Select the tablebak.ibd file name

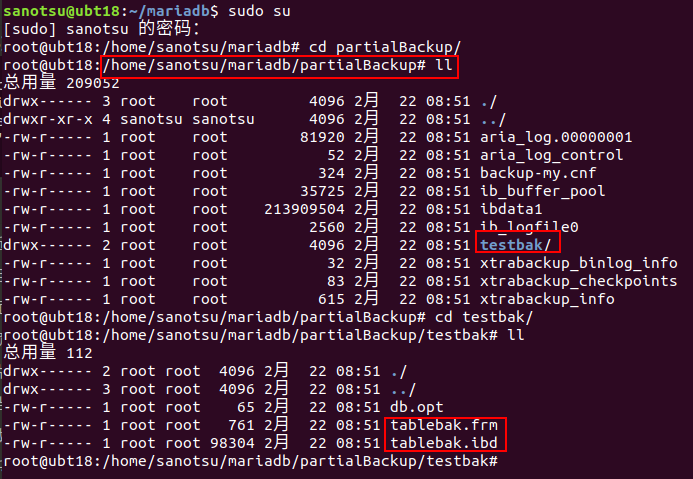coord(444,443)
